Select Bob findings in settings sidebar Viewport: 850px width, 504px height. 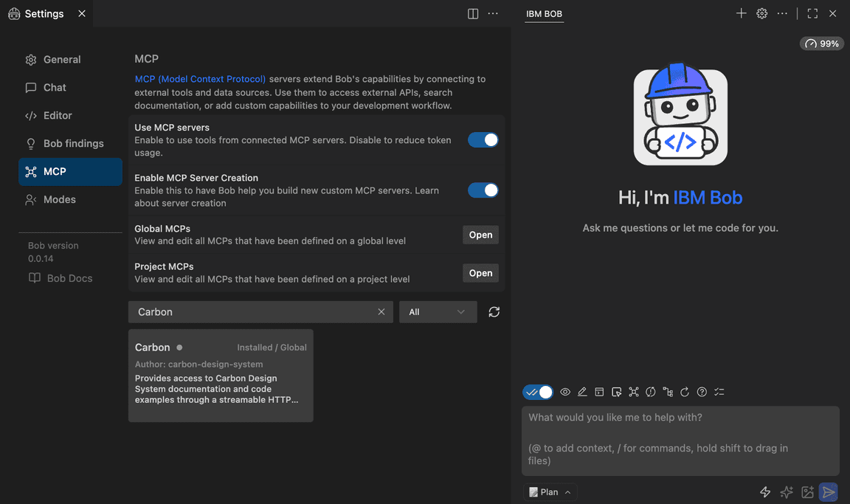click(73, 144)
